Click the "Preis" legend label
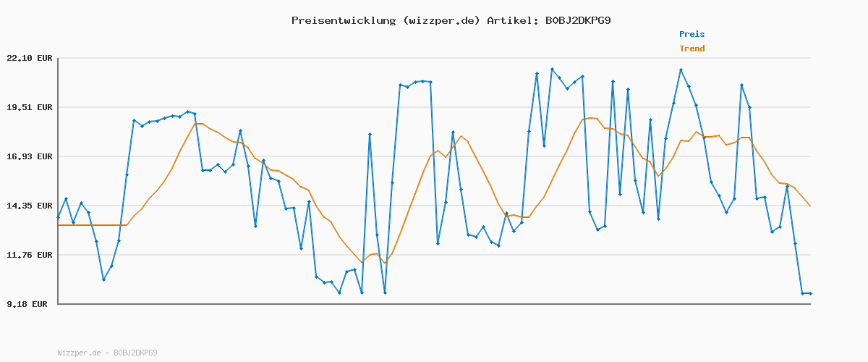 pyautogui.click(x=692, y=34)
